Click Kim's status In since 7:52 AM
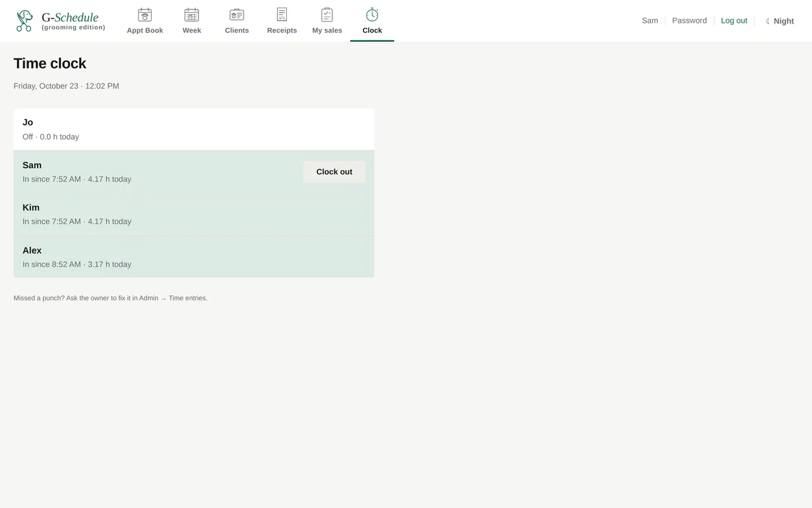 tap(77, 222)
